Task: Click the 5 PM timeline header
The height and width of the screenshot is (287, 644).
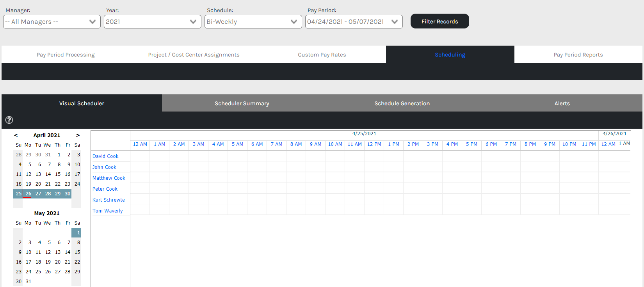Action: point(471,144)
